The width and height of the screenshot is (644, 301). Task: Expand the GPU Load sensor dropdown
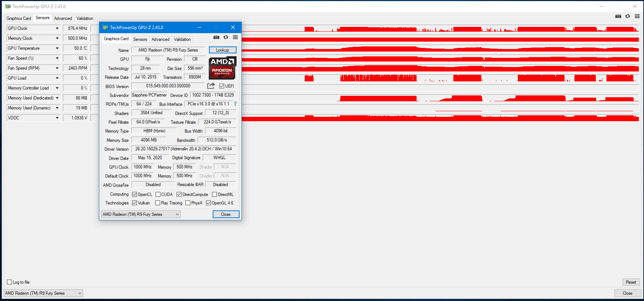click(x=57, y=78)
